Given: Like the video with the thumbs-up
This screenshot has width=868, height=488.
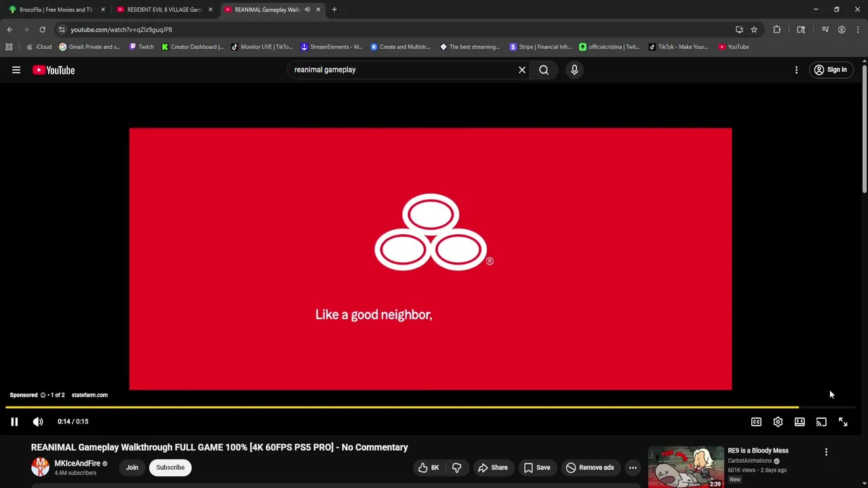Looking at the screenshot, I should click(x=429, y=468).
